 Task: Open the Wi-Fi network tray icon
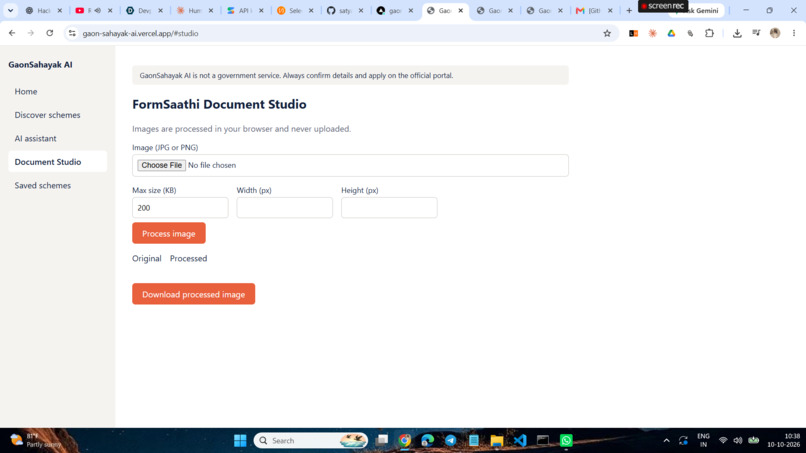point(723,441)
